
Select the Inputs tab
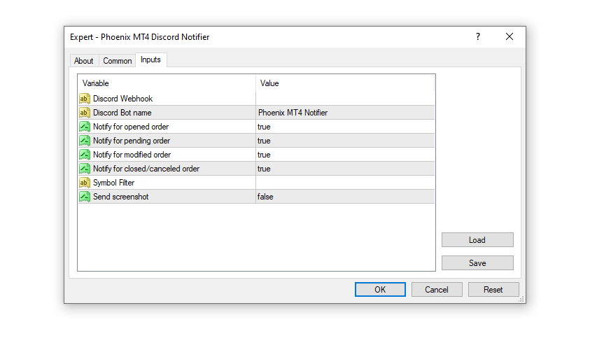[150, 59]
